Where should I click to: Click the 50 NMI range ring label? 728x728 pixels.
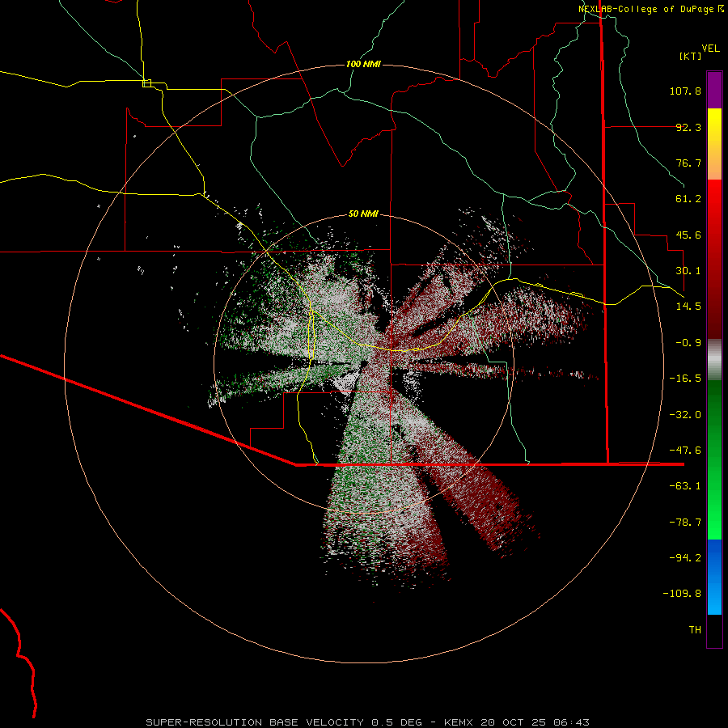click(363, 214)
